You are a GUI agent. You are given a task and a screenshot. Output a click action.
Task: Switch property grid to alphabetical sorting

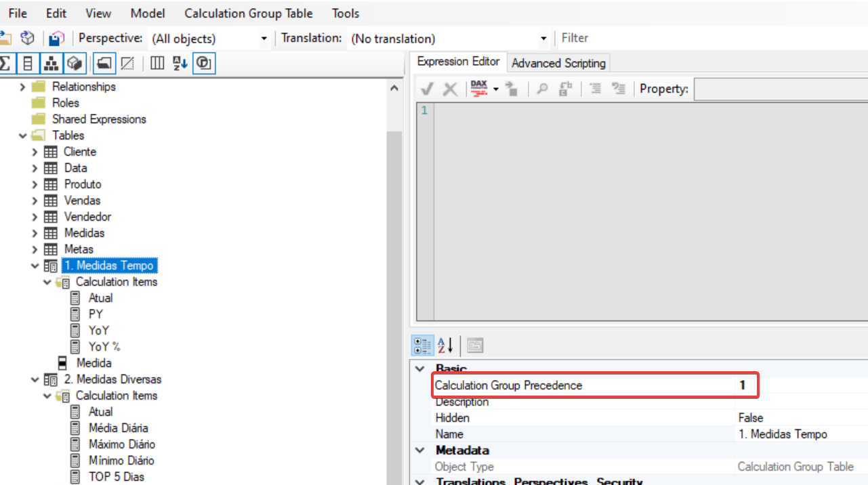[445, 345]
